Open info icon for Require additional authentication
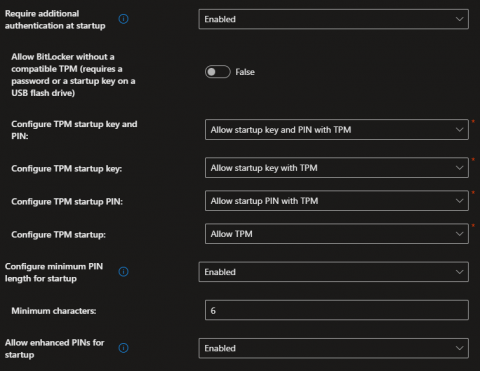480x371 pixels. pyautogui.click(x=123, y=19)
